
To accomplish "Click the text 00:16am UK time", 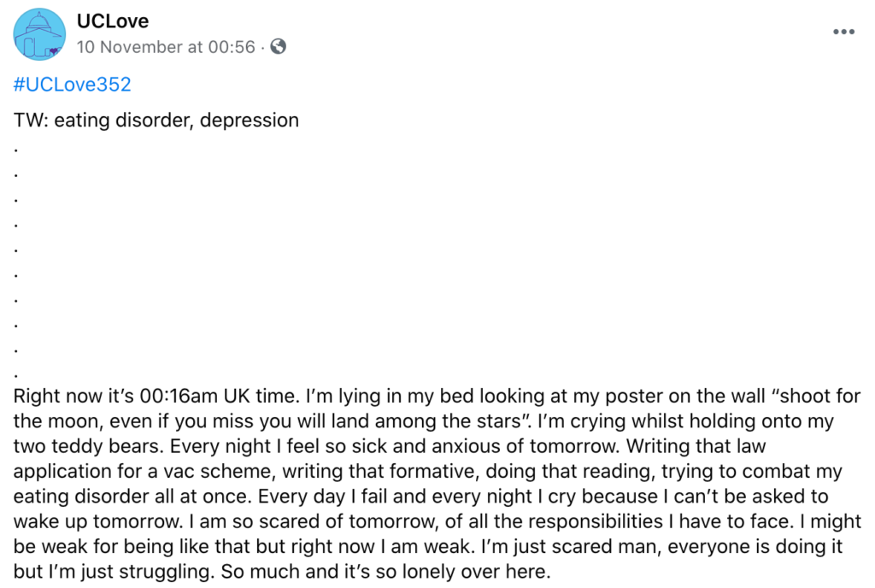I will [220, 396].
